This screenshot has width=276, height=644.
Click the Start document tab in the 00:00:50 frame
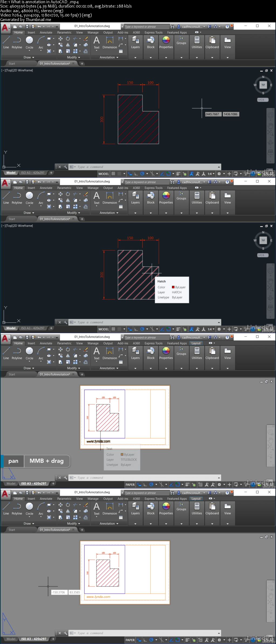12,219
